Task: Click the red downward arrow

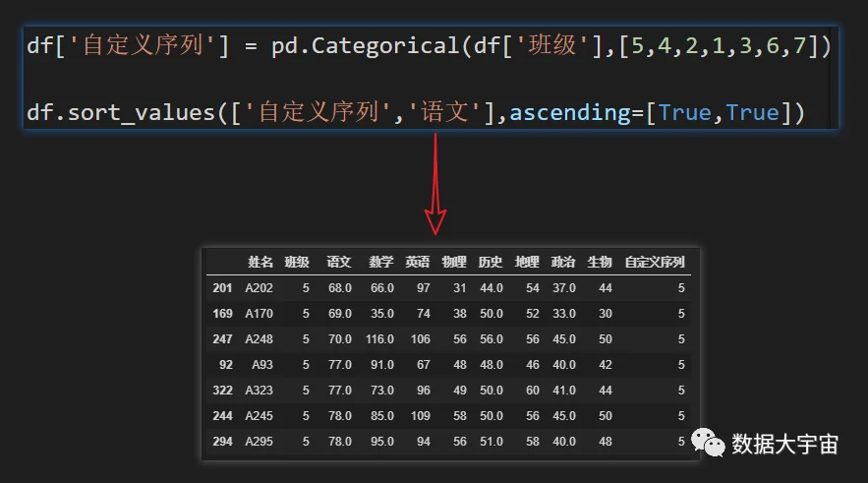Action: tap(435, 184)
